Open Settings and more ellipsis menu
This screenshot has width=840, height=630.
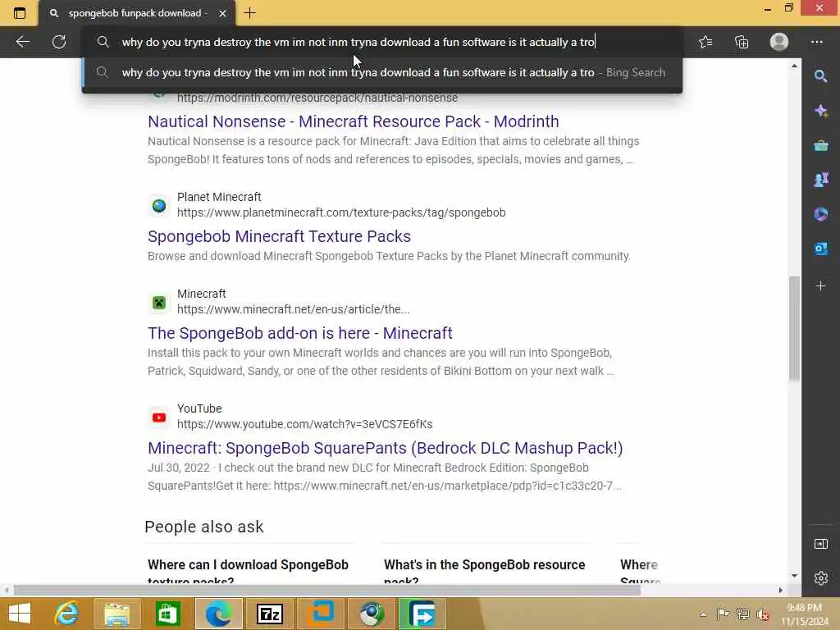click(816, 42)
